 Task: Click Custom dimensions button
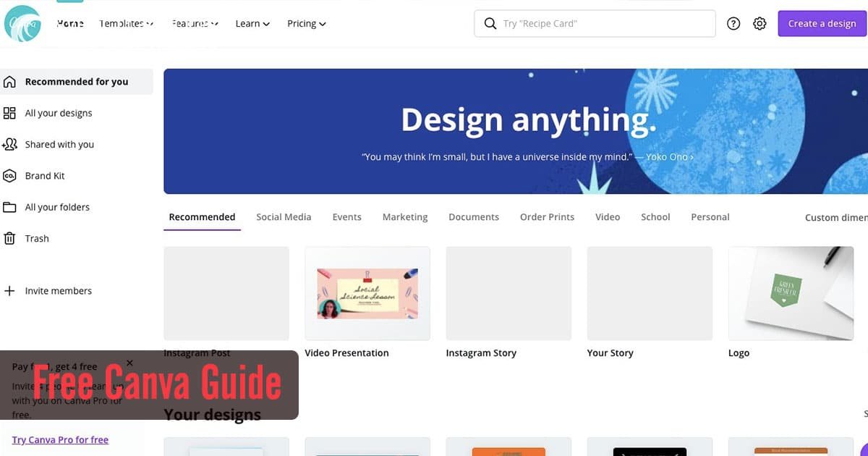[836, 217]
